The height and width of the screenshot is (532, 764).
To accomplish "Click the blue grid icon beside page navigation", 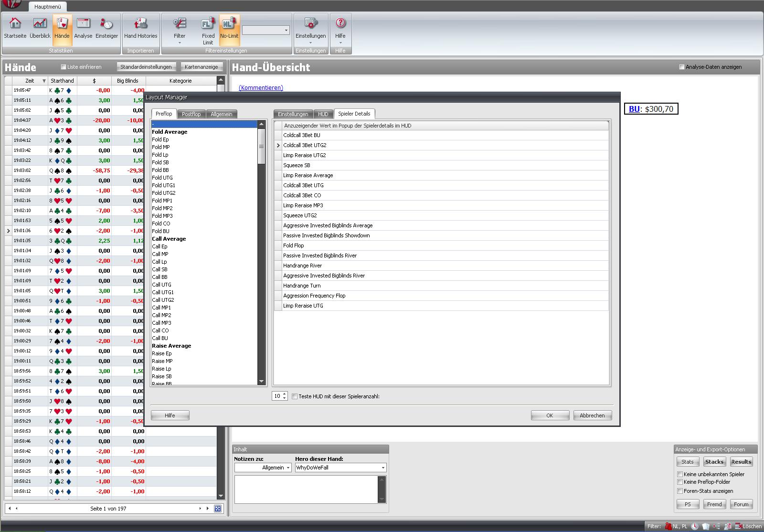I will tap(218, 509).
